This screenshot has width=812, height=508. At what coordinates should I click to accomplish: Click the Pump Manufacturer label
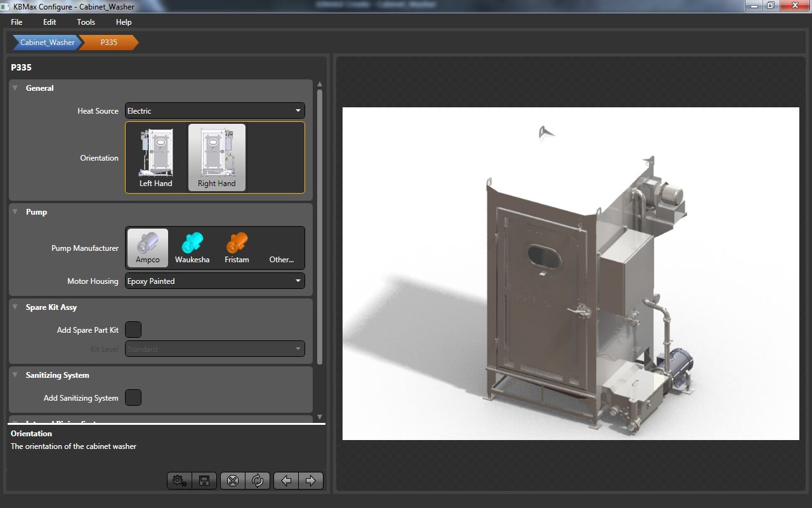click(85, 248)
